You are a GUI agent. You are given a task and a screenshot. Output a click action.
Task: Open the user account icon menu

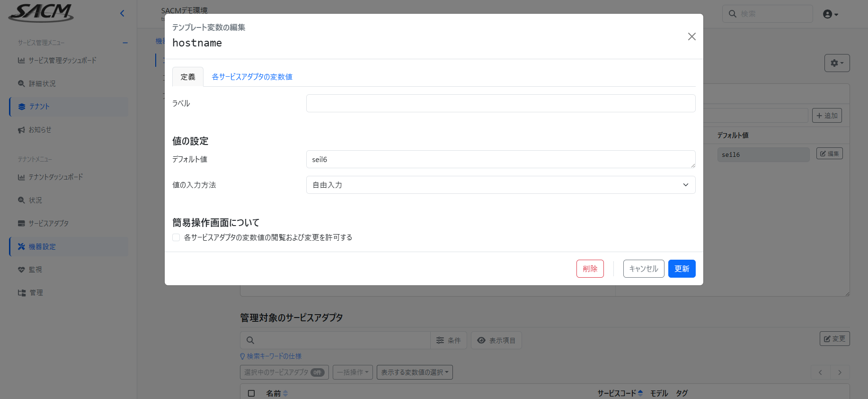pyautogui.click(x=830, y=14)
